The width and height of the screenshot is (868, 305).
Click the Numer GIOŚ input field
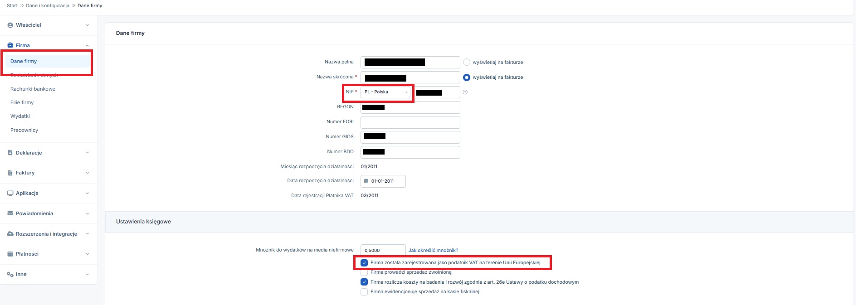410,137
